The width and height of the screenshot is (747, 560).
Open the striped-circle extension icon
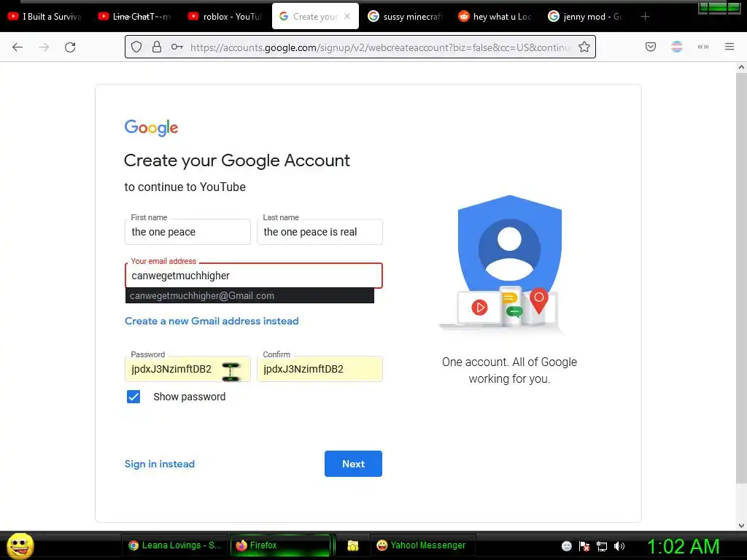677,47
